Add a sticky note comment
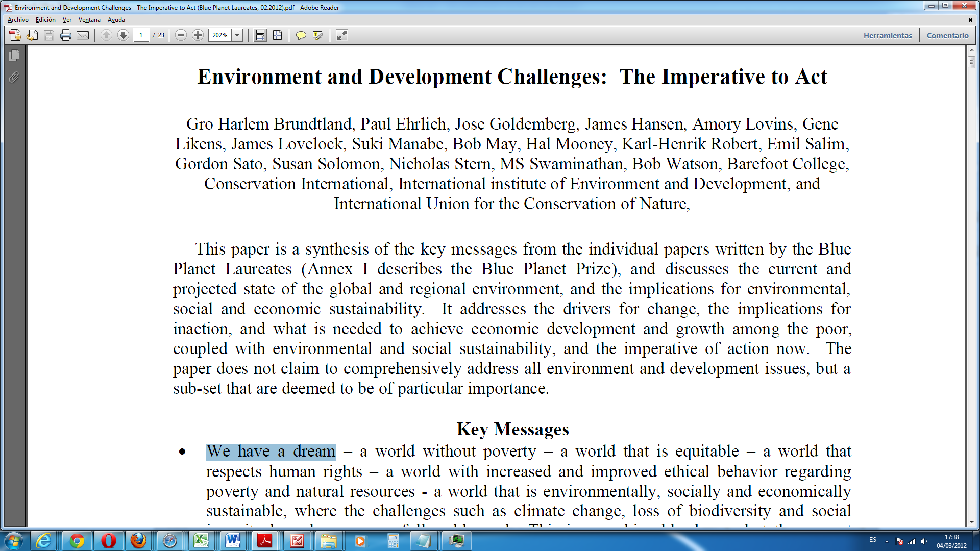The height and width of the screenshot is (551, 980). pyautogui.click(x=301, y=35)
